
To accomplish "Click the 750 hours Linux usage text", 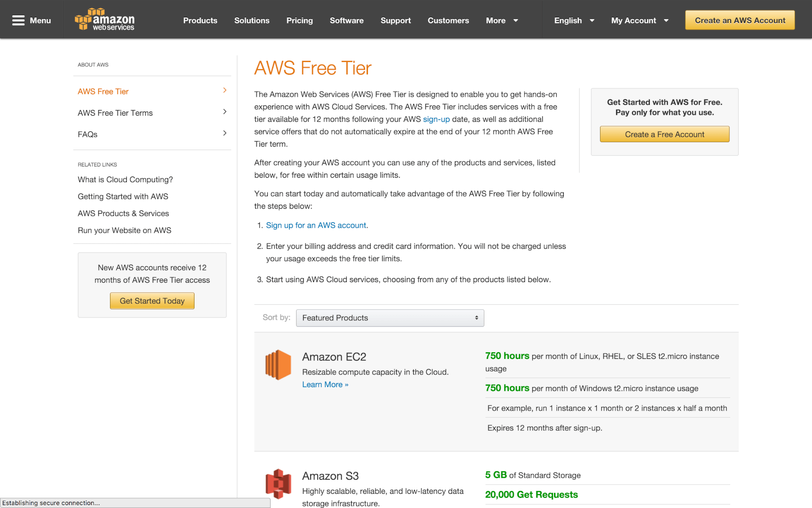I will pyautogui.click(x=602, y=362).
